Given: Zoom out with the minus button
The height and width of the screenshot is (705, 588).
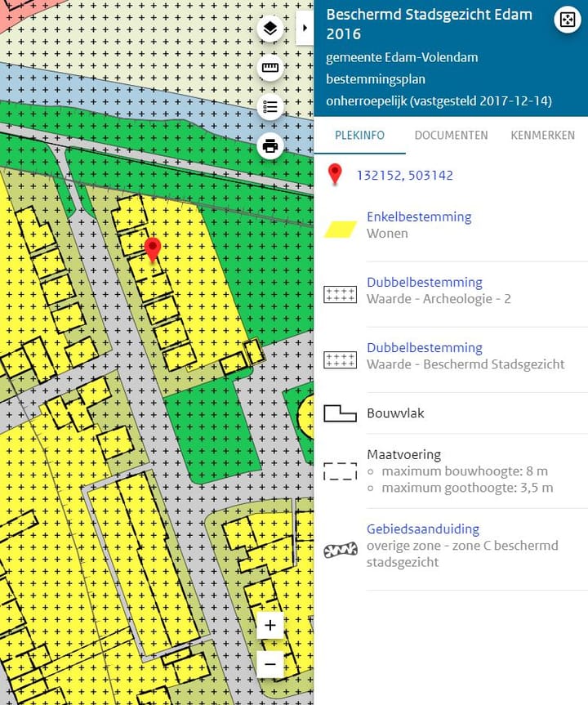Looking at the screenshot, I should pyautogui.click(x=270, y=664).
